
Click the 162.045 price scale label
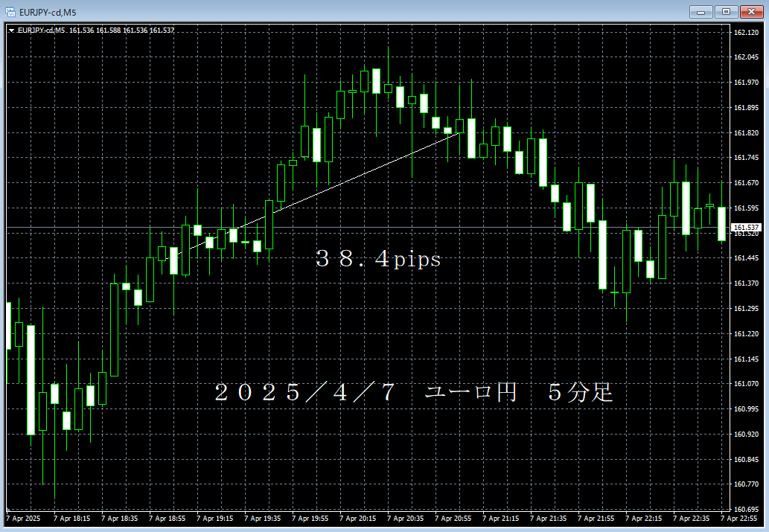tap(746, 57)
